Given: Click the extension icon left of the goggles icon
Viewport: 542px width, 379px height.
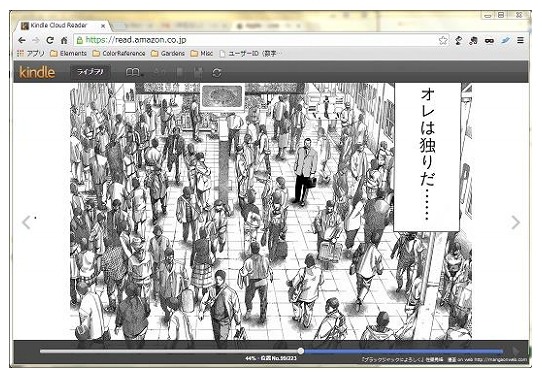Looking at the screenshot, I should 473,40.
